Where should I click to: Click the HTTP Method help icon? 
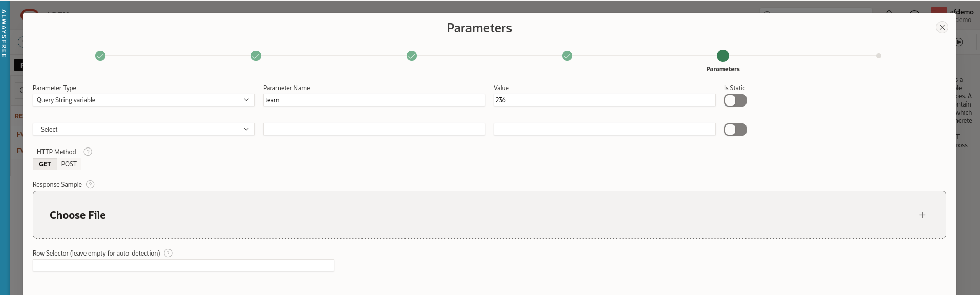coord(88,152)
